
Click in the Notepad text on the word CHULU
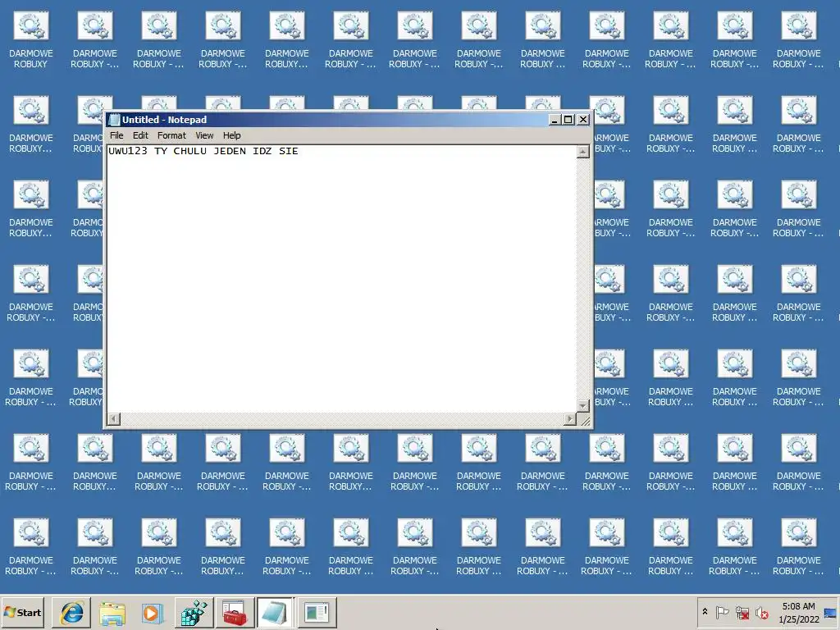189,151
